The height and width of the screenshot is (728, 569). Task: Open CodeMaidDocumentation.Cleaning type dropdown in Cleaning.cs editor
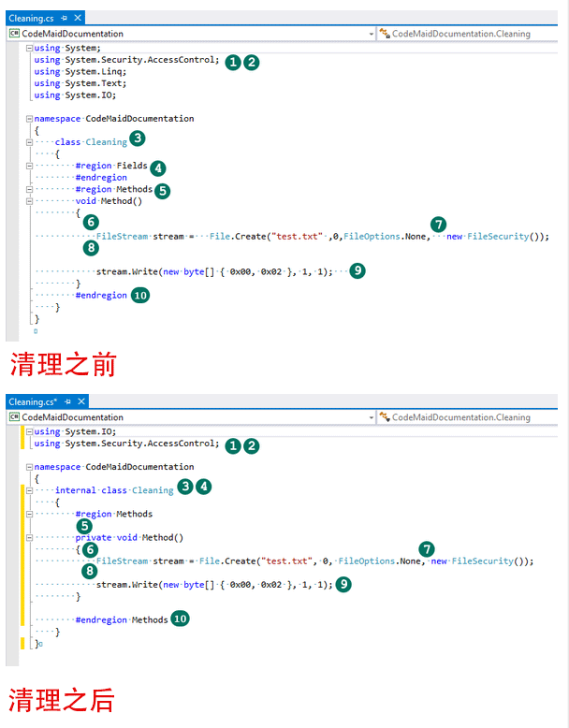click(468, 34)
